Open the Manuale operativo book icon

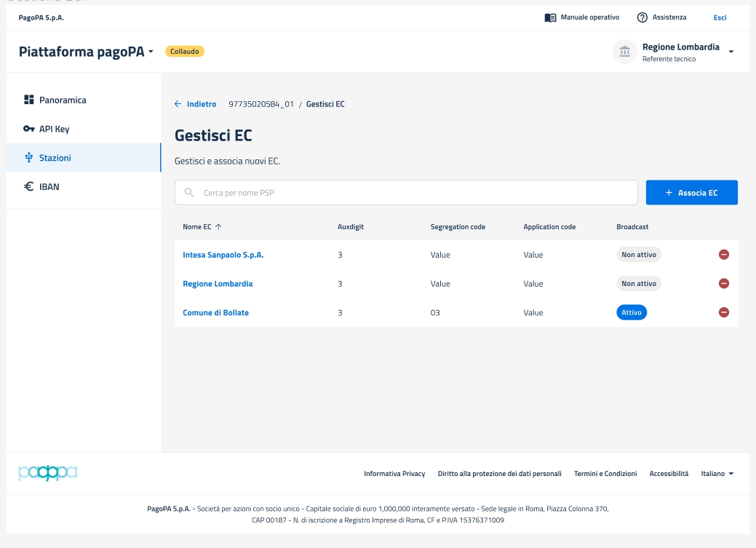(551, 17)
